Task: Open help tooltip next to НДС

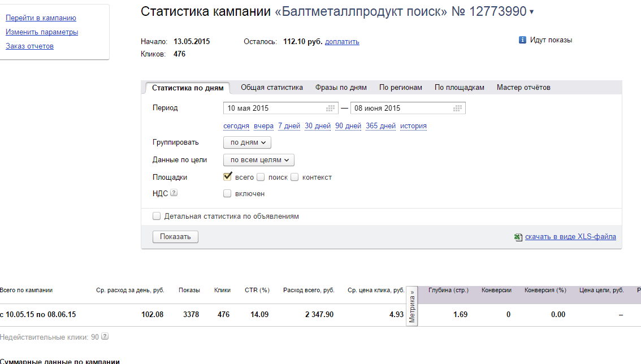Action: (x=174, y=192)
